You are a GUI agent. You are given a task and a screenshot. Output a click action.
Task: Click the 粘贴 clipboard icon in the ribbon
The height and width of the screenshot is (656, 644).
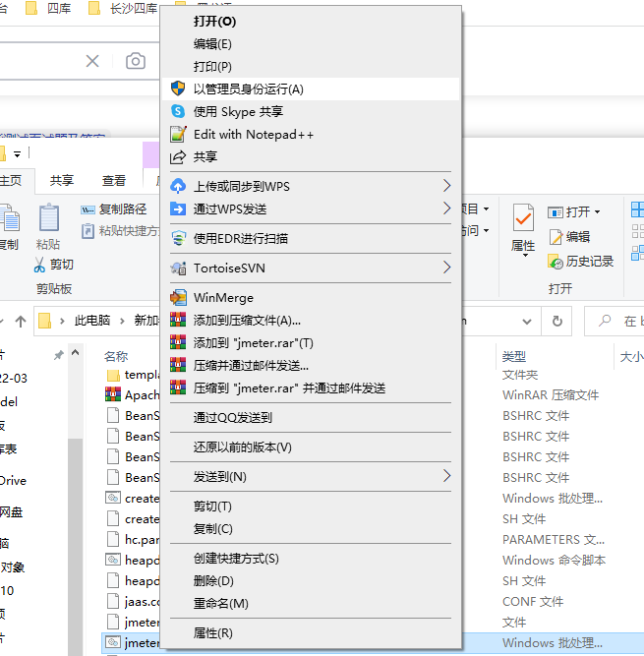pyautogui.click(x=49, y=217)
